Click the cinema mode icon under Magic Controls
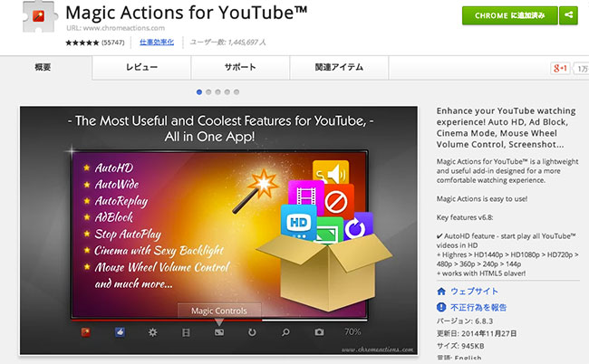 coord(219,332)
